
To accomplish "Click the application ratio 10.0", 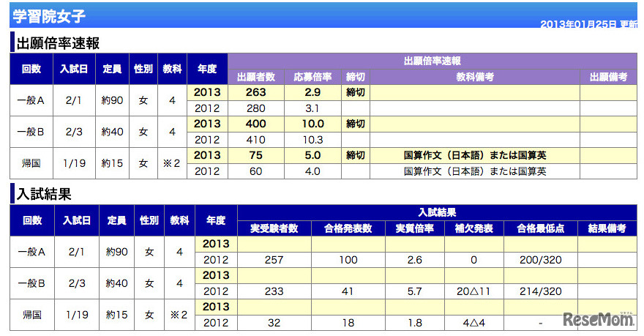I will pos(313,124).
